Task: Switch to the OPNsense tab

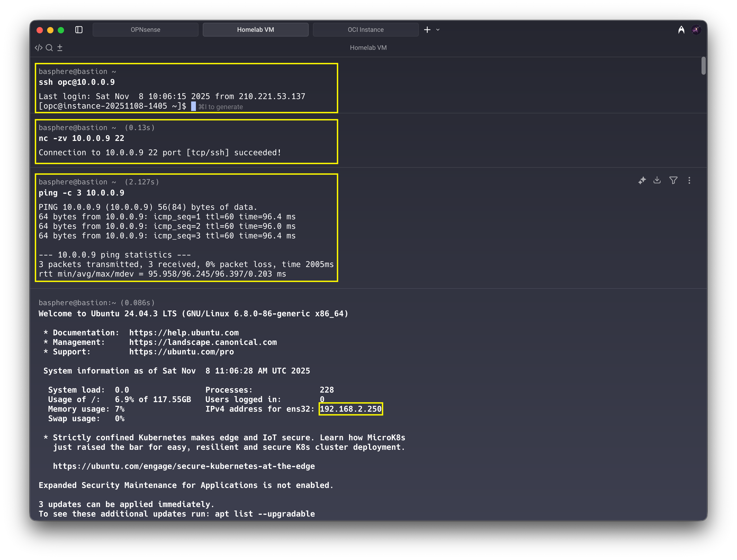Action: 145,30
